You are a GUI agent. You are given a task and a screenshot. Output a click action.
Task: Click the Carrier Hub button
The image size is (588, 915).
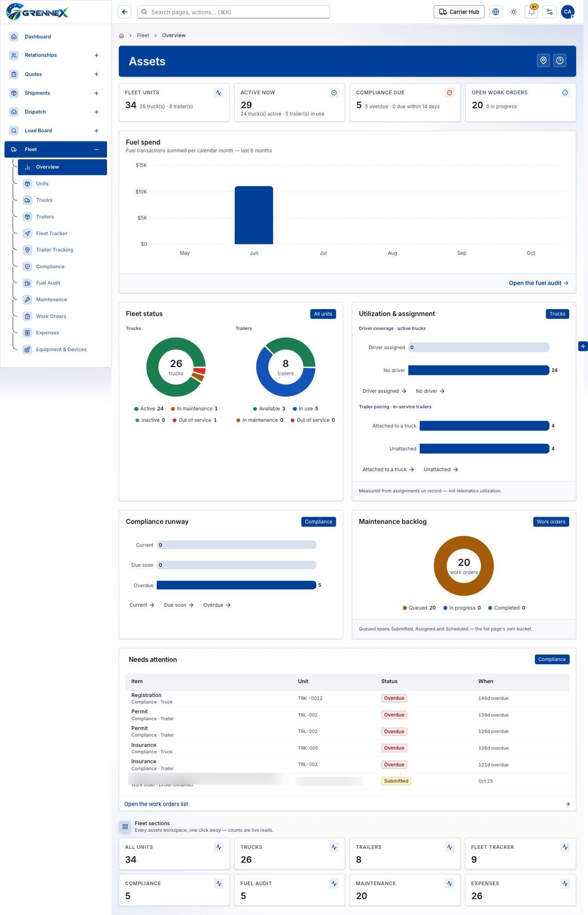tap(459, 12)
